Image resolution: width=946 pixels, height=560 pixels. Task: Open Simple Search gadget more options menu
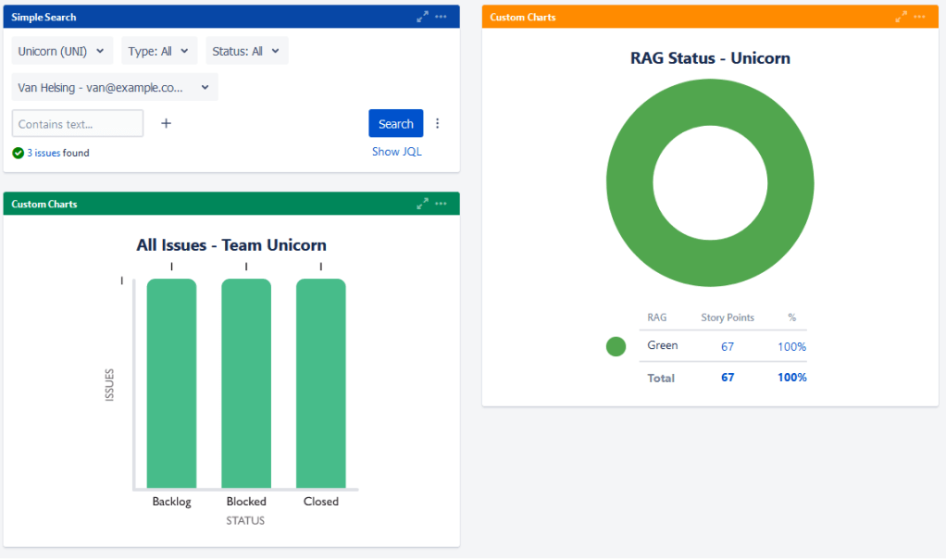click(442, 18)
